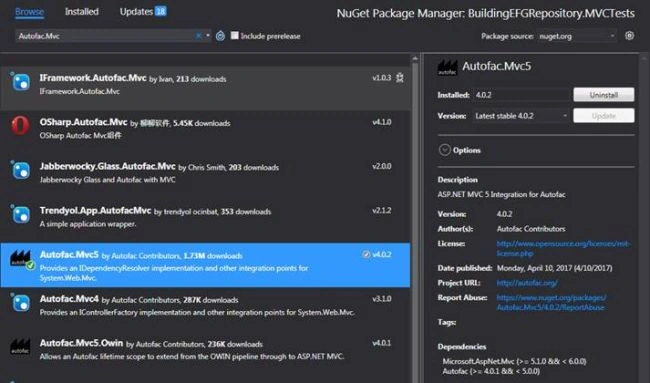Refresh the package search results
This screenshot has height=383, width=650.
[x=220, y=36]
